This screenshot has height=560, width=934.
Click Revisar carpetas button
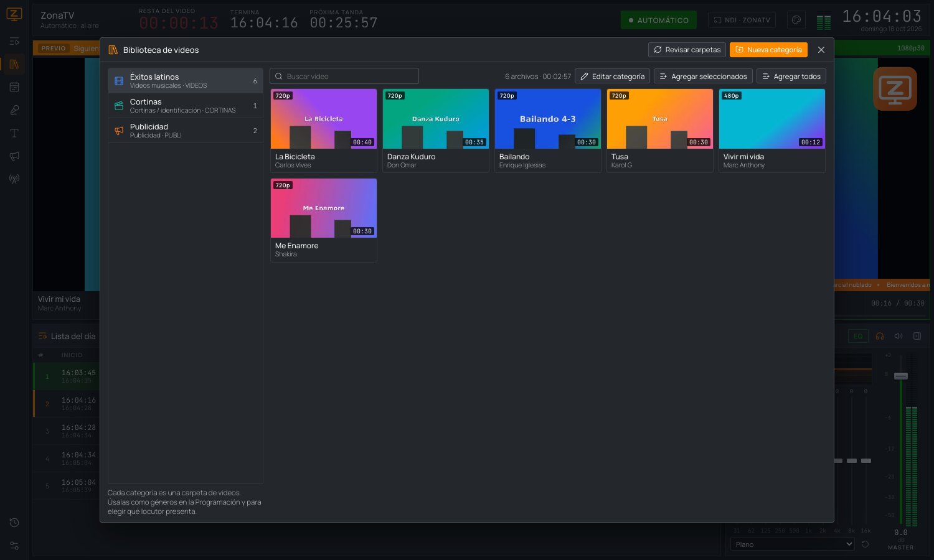[x=687, y=50]
